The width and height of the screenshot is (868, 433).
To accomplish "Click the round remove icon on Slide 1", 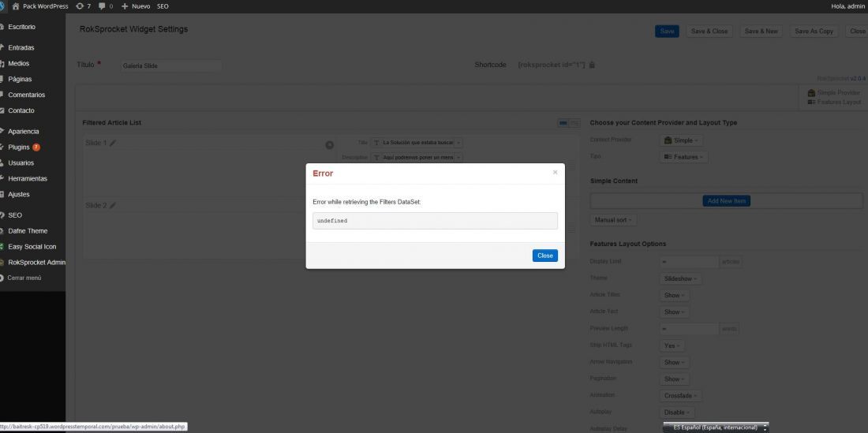I will (329, 145).
